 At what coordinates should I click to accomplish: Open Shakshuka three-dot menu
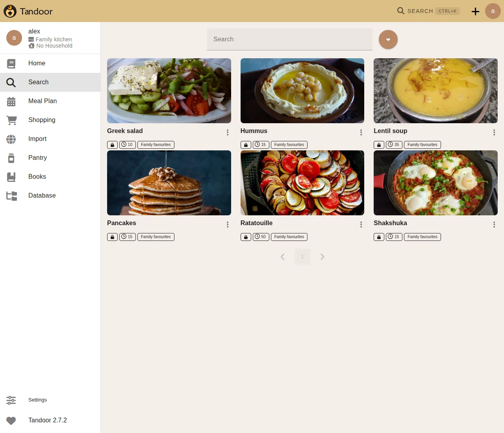pyautogui.click(x=494, y=225)
